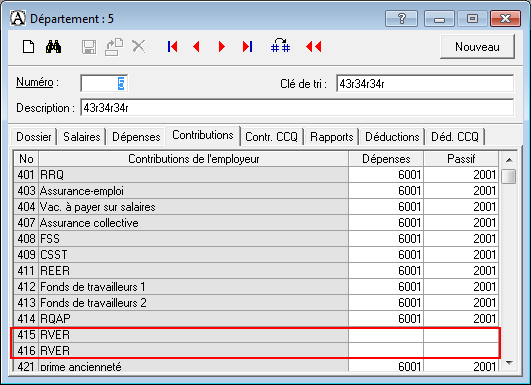Click Dépenses cell of row 415 RVER
The width and height of the screenshot is (531, 385).
click(386, 335)
